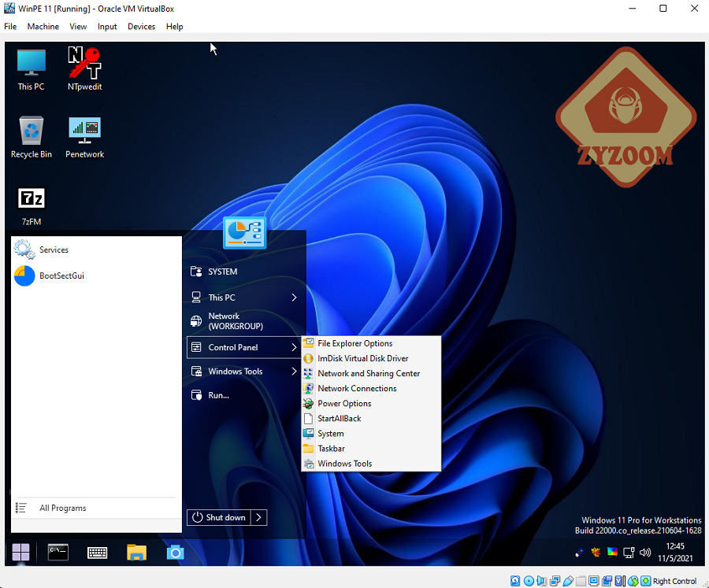709x588 pixels.
Task: Open ImDisk Virtual Disk Driver
Action: point(371,358)
